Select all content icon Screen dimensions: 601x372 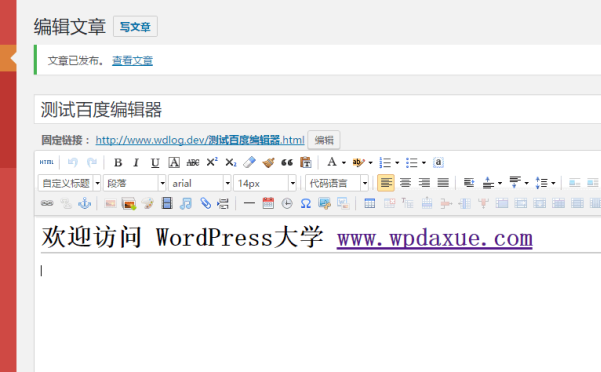click(x=438, y=162)
